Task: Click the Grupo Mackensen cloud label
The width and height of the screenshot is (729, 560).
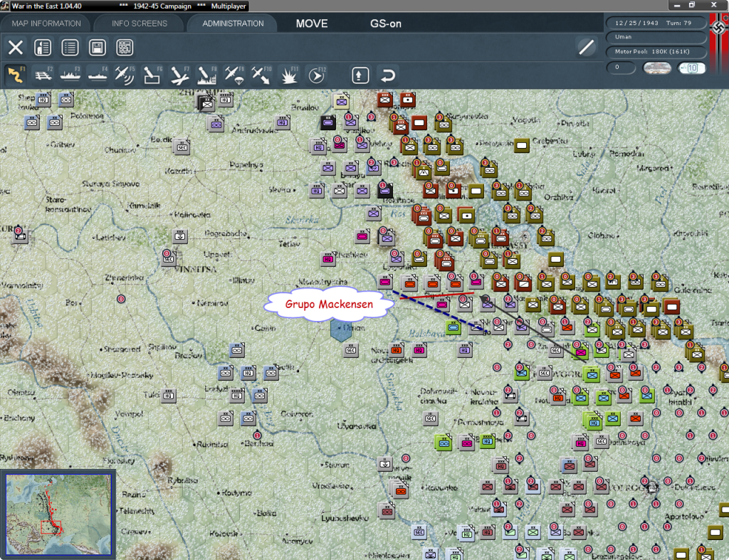Action: pyautogui.click(x=329, y=305)
